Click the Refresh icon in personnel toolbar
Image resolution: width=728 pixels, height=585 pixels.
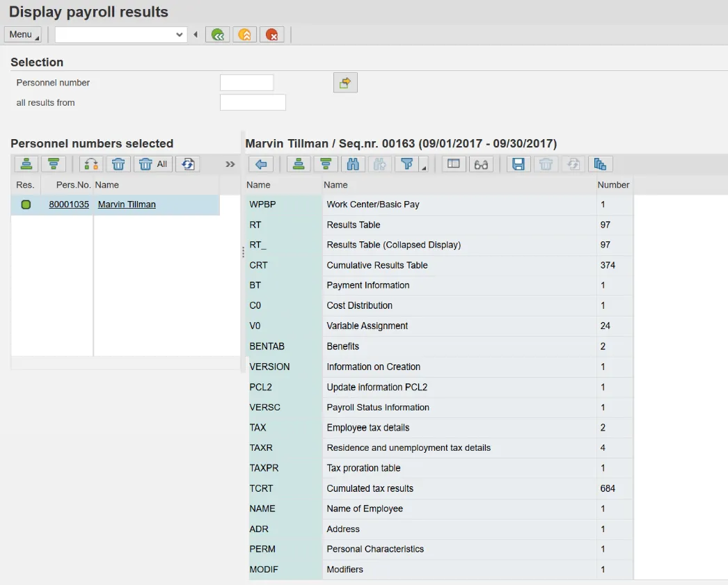pos(187,164)
